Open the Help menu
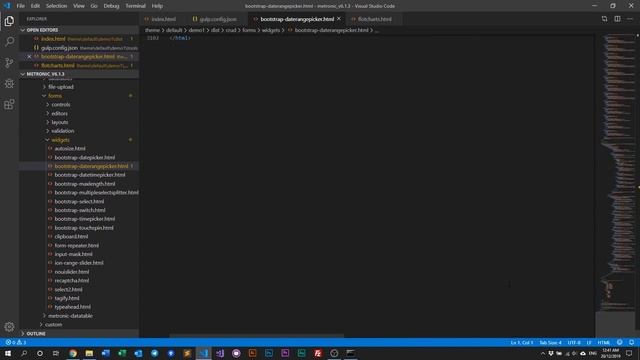The height and width of the screenshot is (360, 640). [x=157, y=6]
